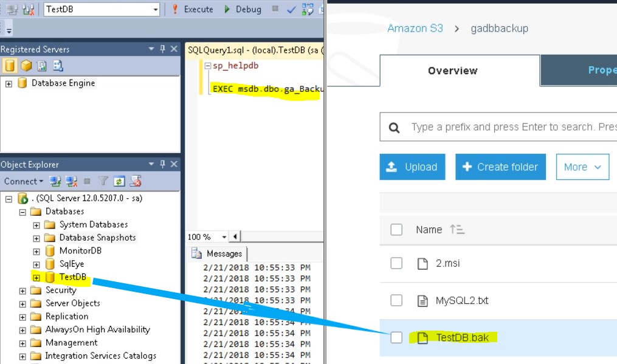The image size is (617, 364).
Task: Display the estimated execution plan icon
Action: tap(308, 9)
